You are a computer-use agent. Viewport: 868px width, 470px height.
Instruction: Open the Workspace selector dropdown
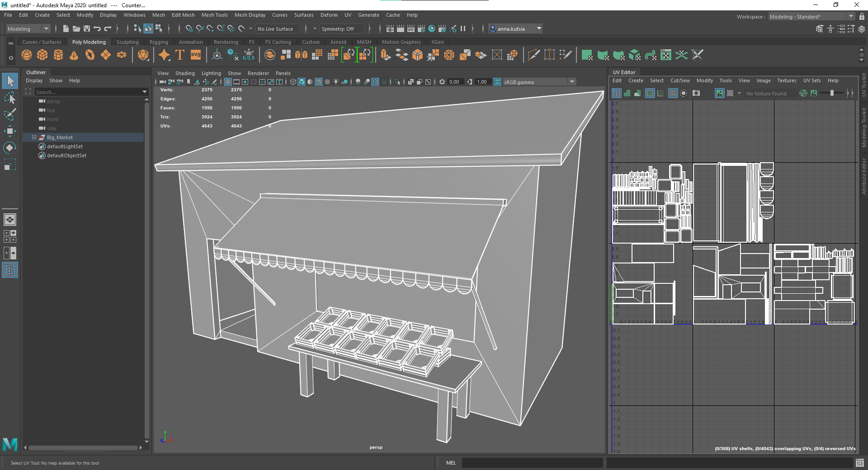pyautogui.click(x=811, y=17)
